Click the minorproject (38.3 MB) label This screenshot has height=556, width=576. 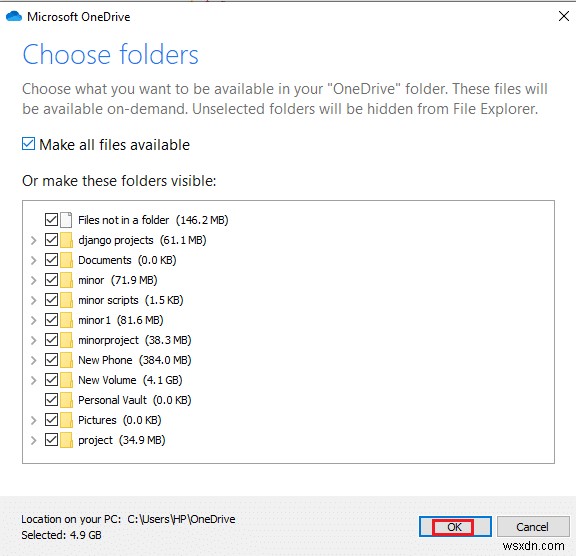pos(134,340)
